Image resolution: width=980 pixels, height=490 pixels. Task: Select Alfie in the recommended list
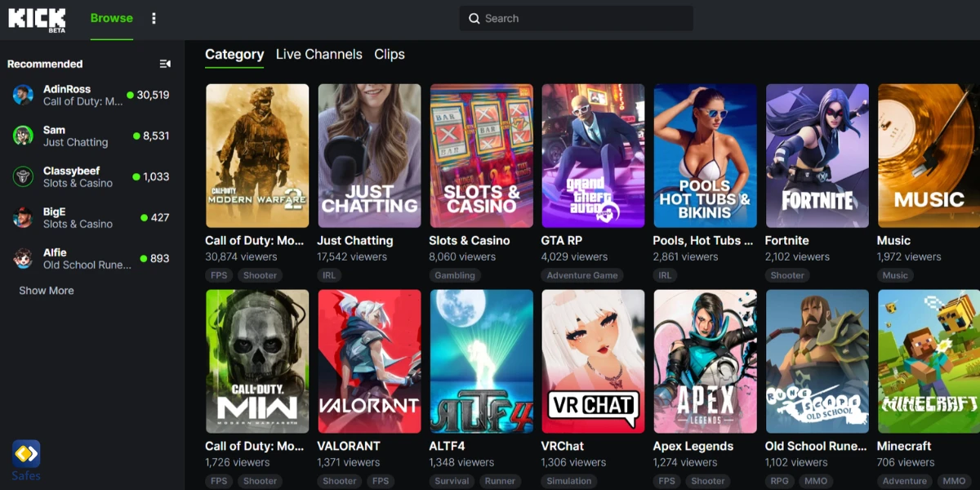(x=91, y=258)
